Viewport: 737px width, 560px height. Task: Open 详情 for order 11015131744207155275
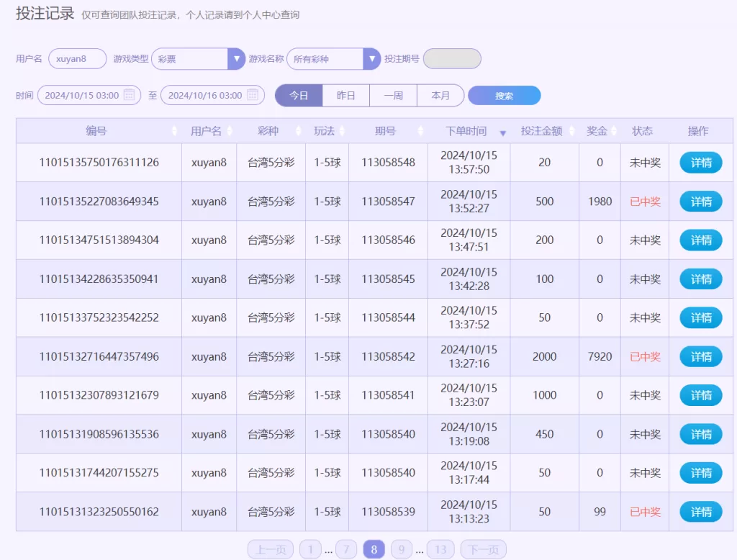701,473
